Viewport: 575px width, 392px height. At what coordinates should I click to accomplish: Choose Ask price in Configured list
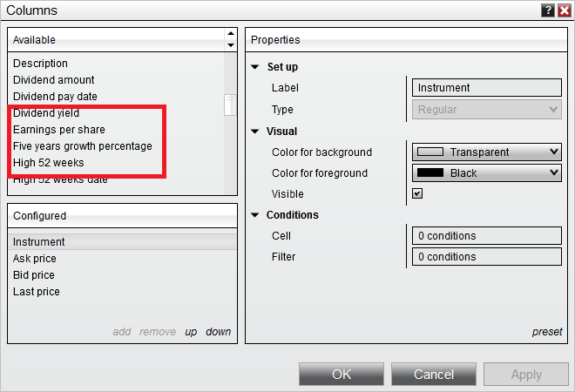[35, 259]
